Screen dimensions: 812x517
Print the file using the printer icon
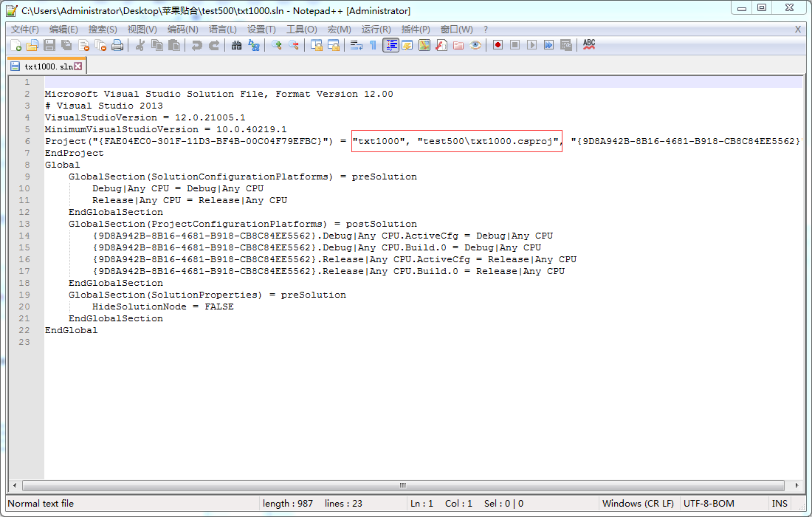(117, 45)
